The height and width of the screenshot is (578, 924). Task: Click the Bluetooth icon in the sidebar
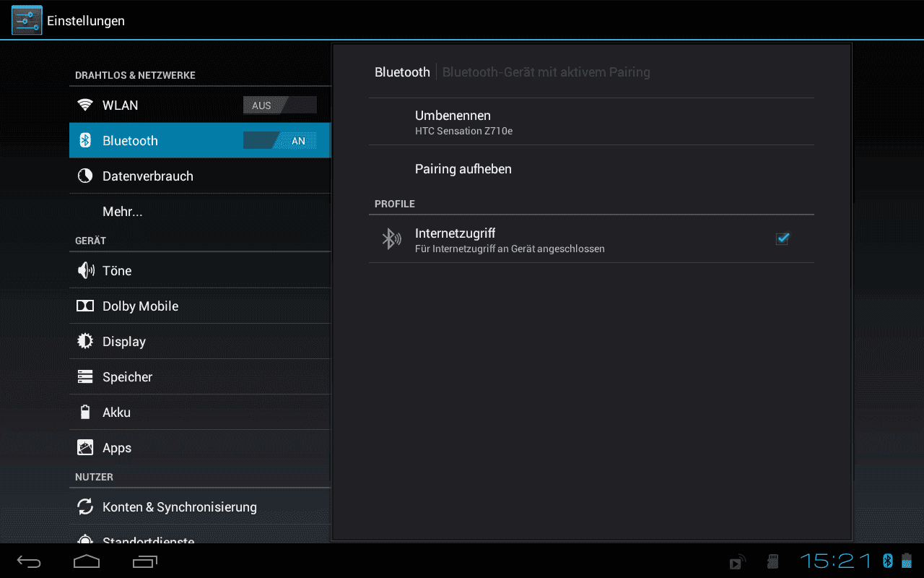[x=85, y=141]
